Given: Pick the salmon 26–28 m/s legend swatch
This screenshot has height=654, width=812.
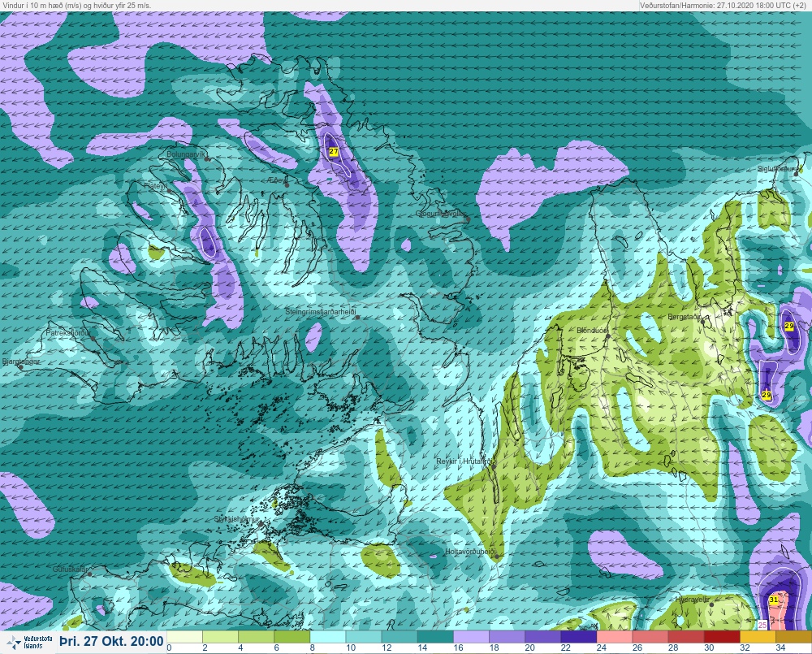Looking at the screenshot, I should [650, 637].
